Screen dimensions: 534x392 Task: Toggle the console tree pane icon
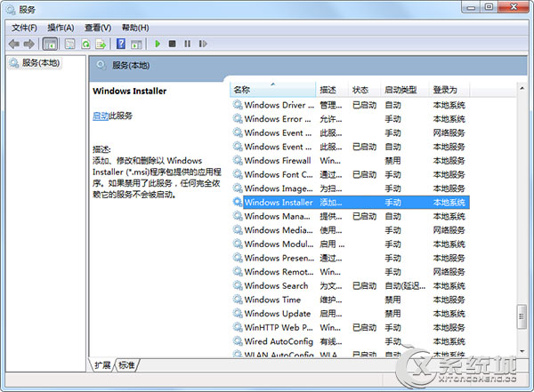tap(50, 44)
